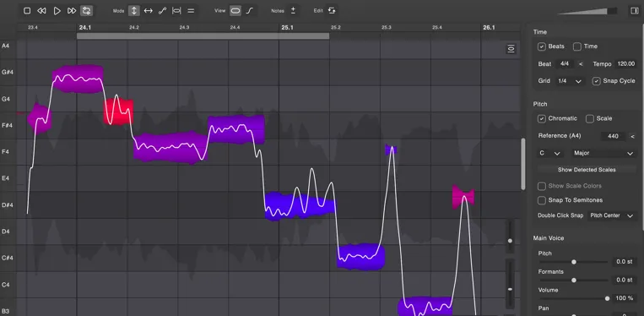This screenshot has width=644, height=316.
Task: Click the Stop playback button
Action: [x=27, y=11]
